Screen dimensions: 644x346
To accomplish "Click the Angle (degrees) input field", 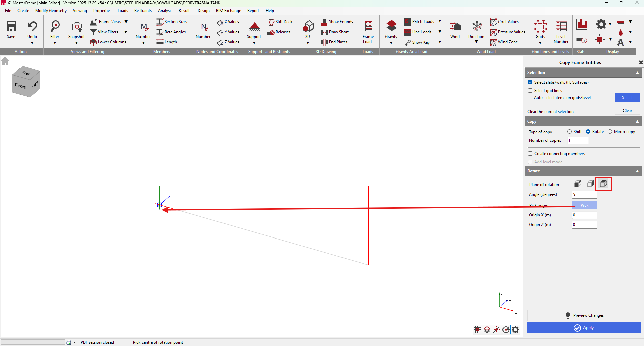I will 584,194.
